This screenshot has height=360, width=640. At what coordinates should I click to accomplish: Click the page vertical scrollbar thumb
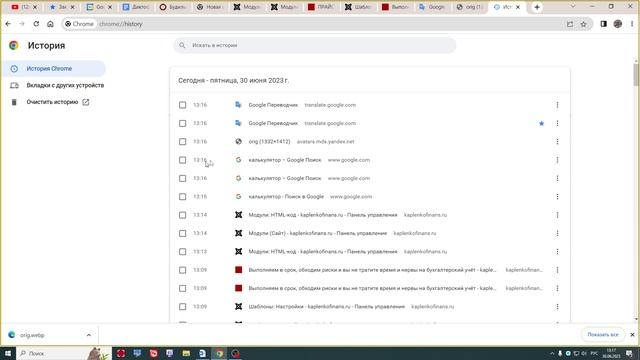pos(636,75)
